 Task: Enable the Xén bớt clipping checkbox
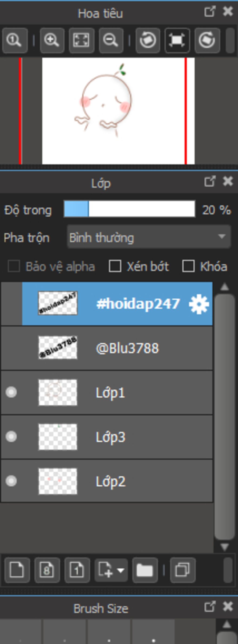(115, 266)
